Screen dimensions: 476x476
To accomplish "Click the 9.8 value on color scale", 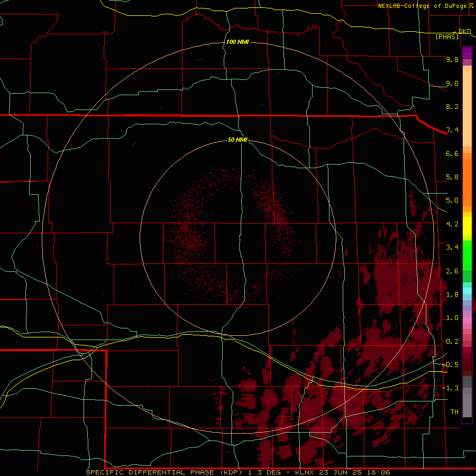I will (452, 59).
